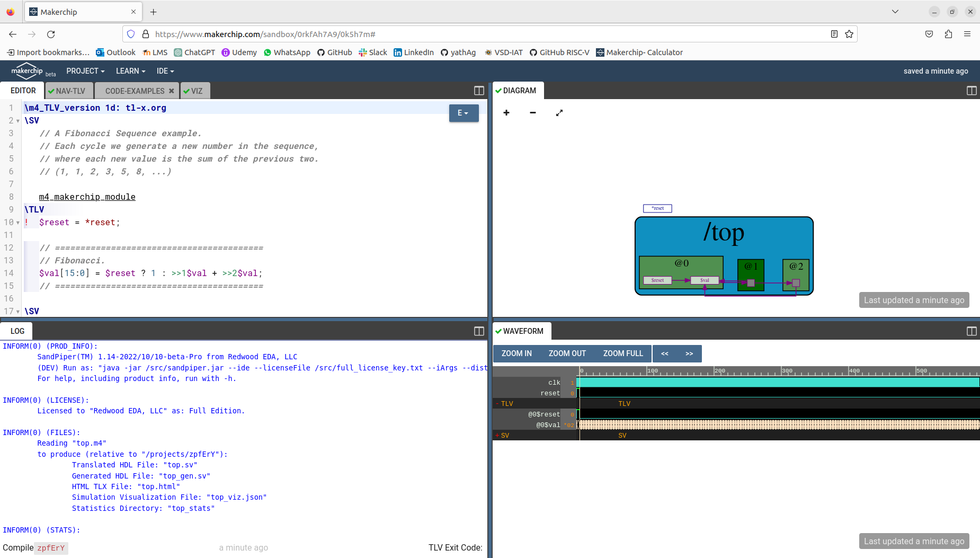Click the split-pane icon in the Editor header
The image size is (980, 558).
(478, 91)
